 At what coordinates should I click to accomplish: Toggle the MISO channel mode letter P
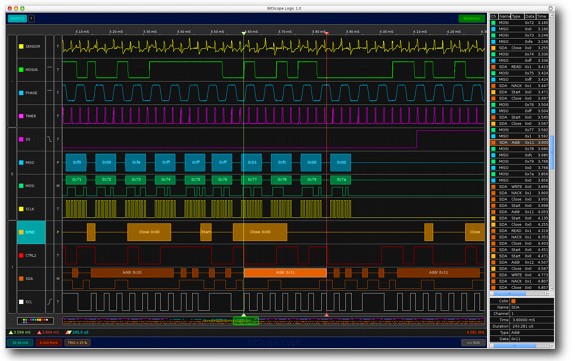point(58,162)
